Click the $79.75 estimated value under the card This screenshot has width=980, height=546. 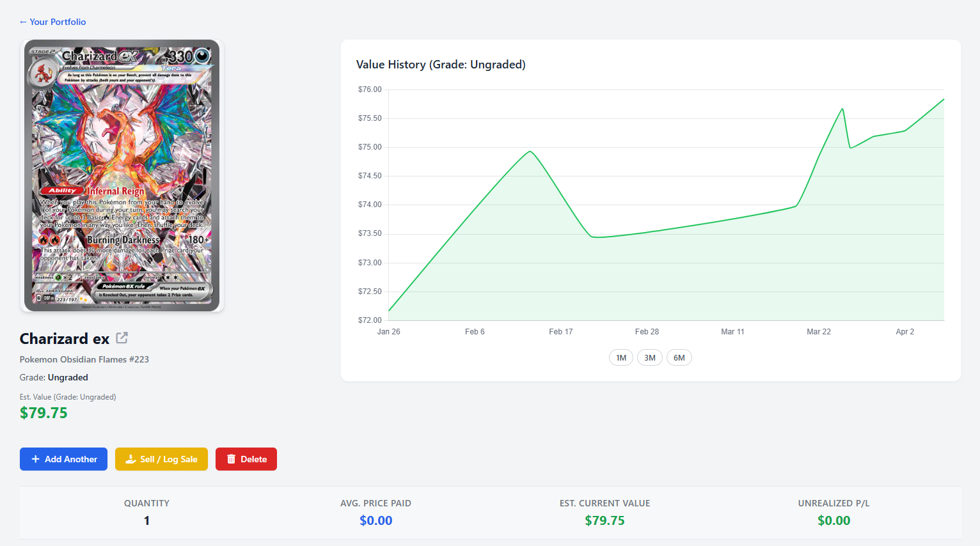43,413
